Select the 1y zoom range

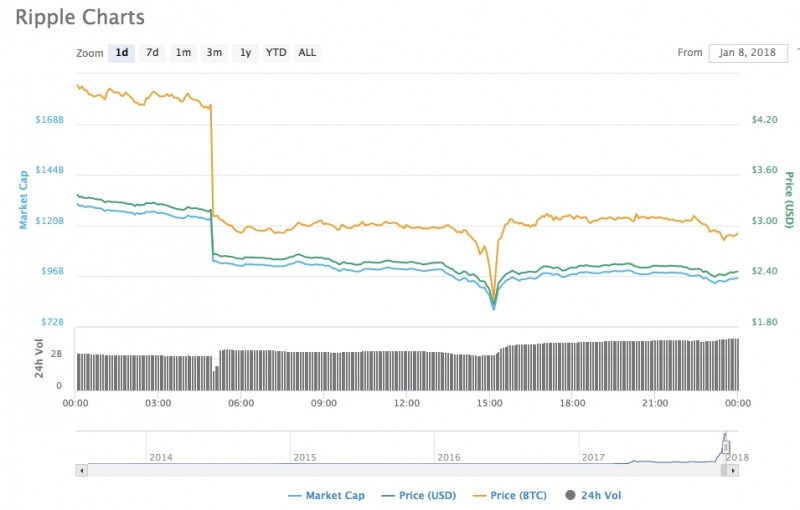245,52
